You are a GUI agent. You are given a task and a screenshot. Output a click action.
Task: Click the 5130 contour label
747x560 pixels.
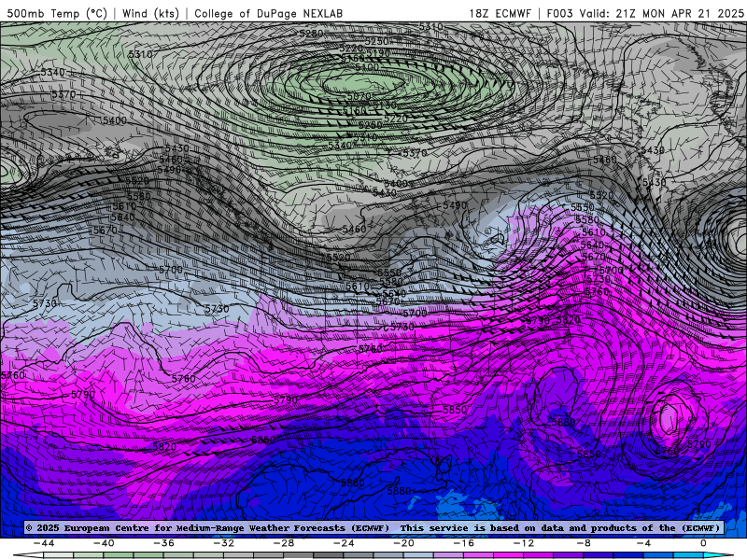point(385,105)
